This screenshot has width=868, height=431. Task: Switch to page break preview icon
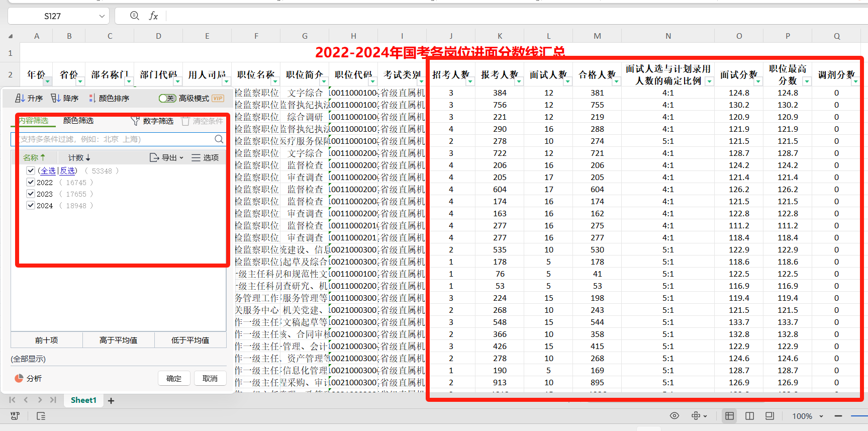(x=750, y=416)
